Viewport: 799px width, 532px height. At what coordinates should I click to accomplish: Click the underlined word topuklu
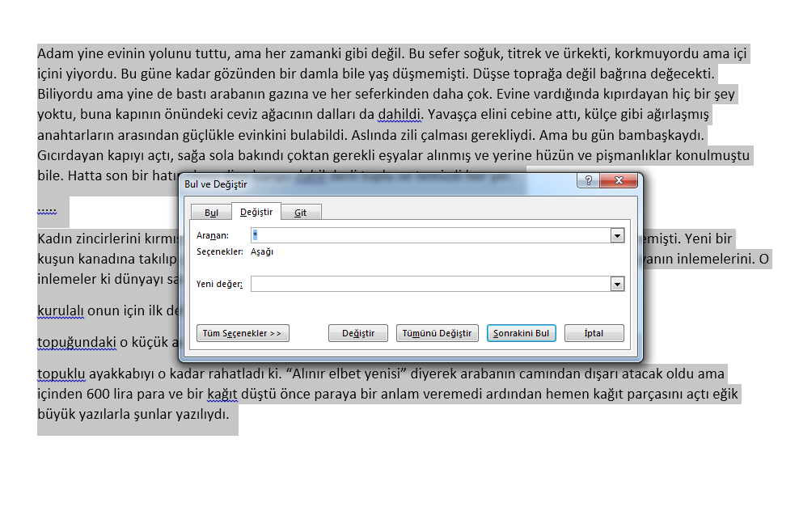[x=61, y=374]
